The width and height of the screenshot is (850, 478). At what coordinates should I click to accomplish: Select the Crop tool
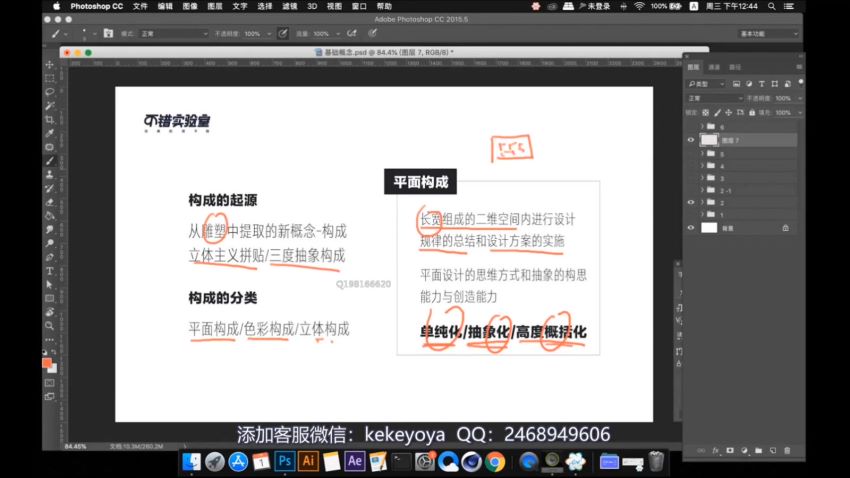coord(49,119)
